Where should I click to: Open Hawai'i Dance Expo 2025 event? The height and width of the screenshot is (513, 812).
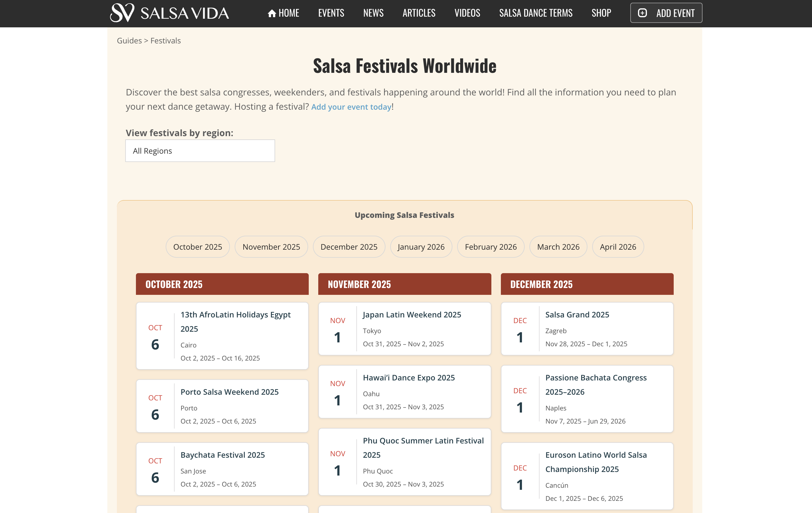coord(409,377)
